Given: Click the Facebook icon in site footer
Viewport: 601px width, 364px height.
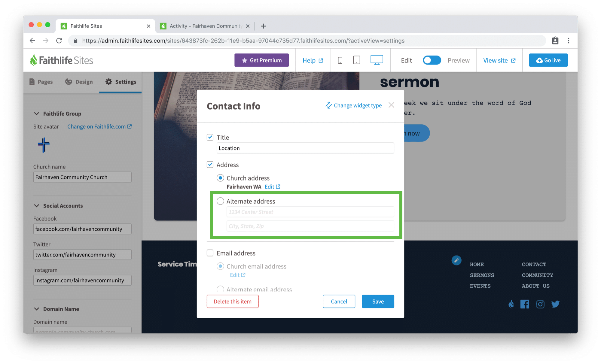Looking at the screenshot, I should [x=525, y=304].
